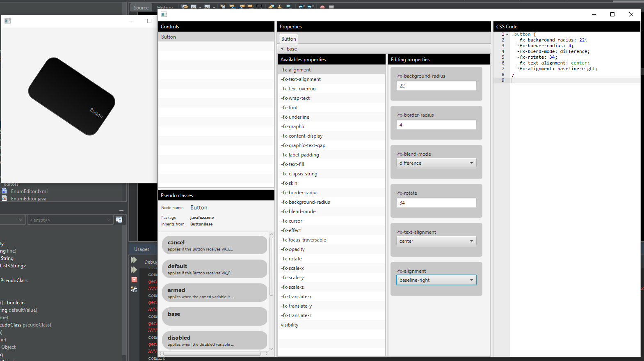Select -fx-effect property
Viewport: 644px width, 361px height.
tap(331, 230)
